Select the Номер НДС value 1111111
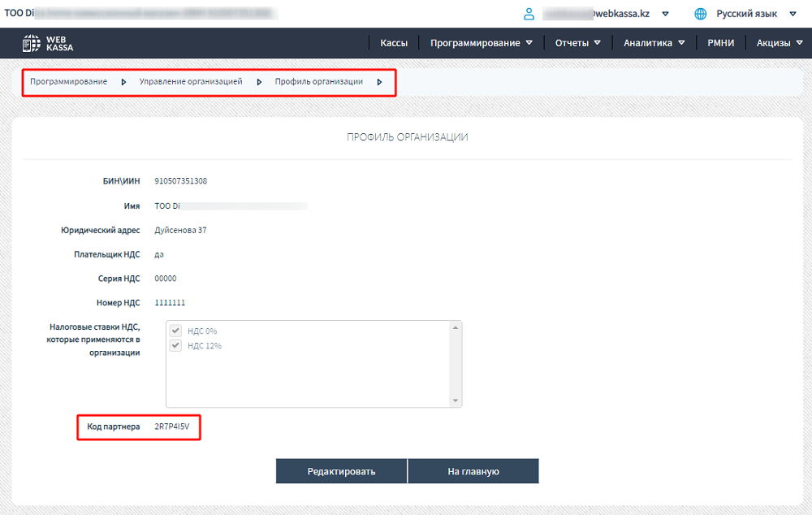The height and width of the screenshot is (515, 812). tap(170, 302)
